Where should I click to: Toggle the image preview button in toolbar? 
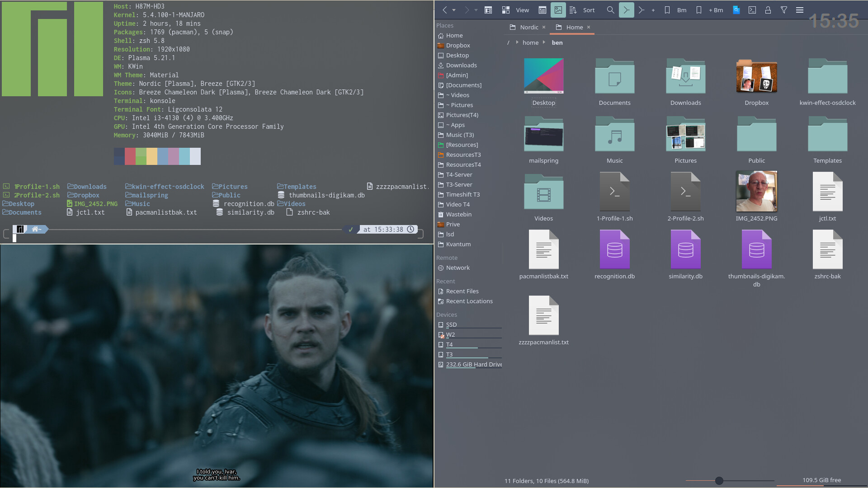point(558,10)
